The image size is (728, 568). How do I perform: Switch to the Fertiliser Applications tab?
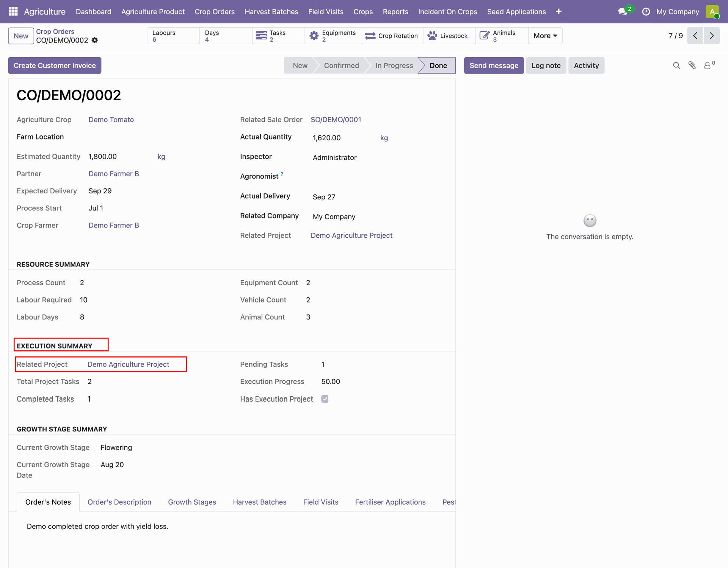[390, 502]
